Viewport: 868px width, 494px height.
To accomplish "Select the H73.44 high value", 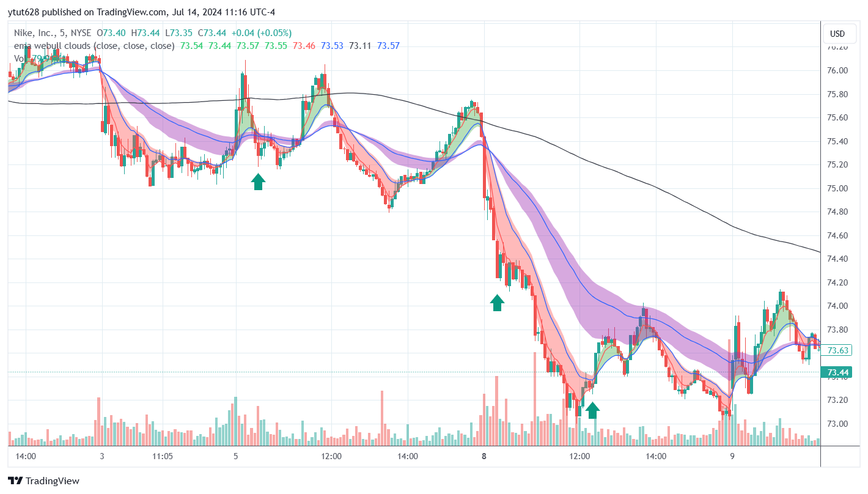I will (x=144, y=33).
